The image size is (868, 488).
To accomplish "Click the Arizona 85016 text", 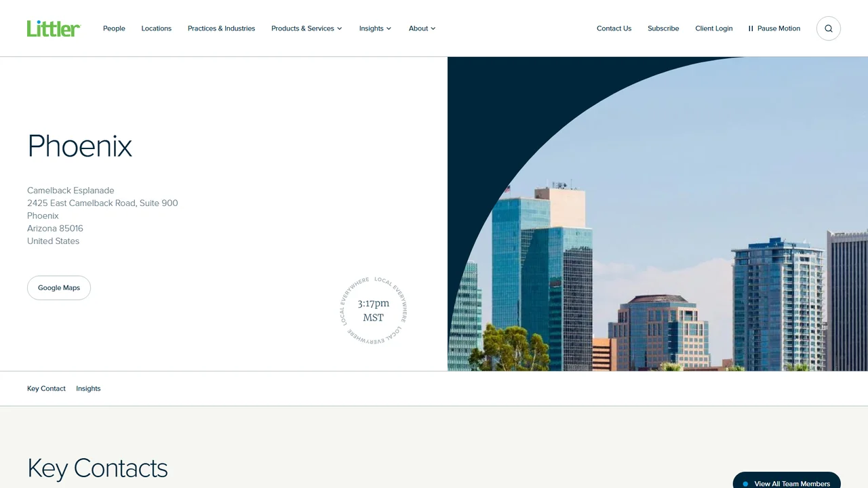I will pos(55,228).
